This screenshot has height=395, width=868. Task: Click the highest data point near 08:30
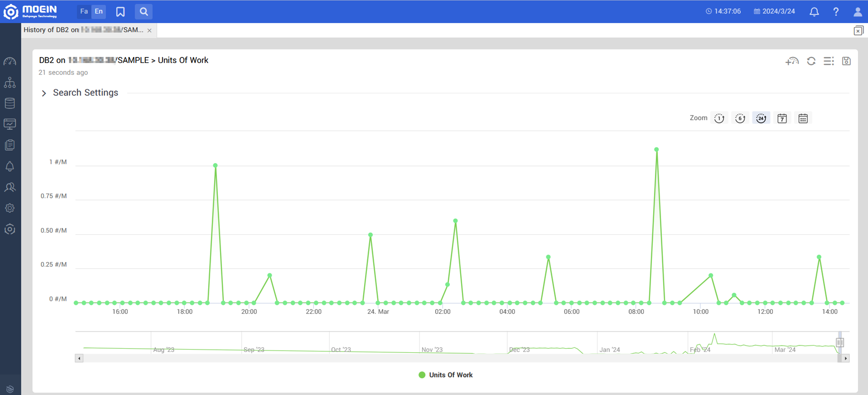[657, 150]
